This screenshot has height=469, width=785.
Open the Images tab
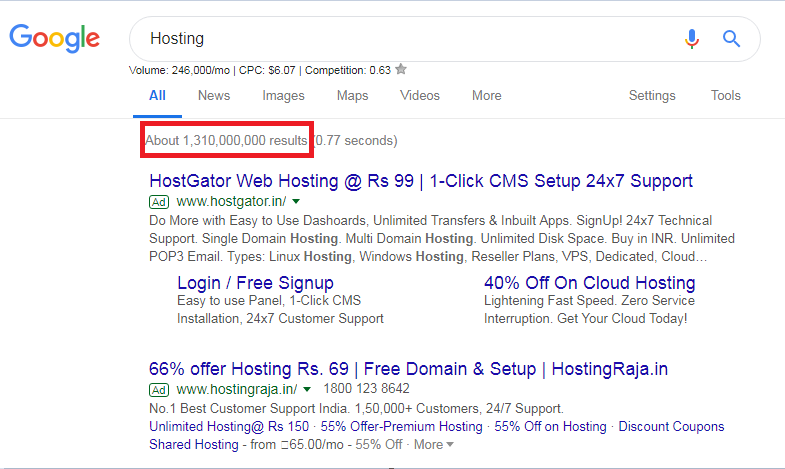pos(283,96)
